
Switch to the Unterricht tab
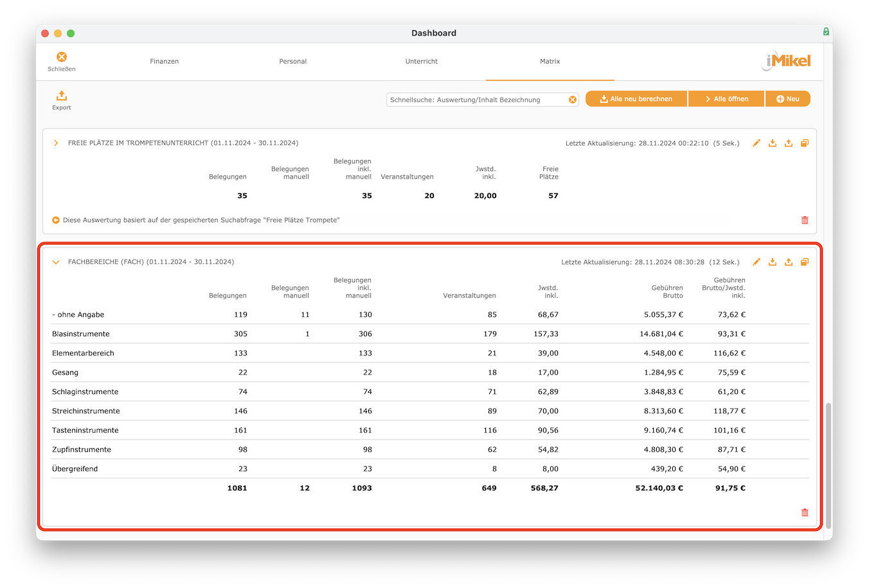point(422,62)
